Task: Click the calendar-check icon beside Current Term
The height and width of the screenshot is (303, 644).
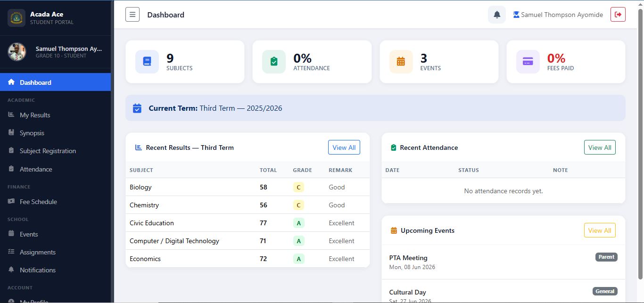Action: point(137,108)
